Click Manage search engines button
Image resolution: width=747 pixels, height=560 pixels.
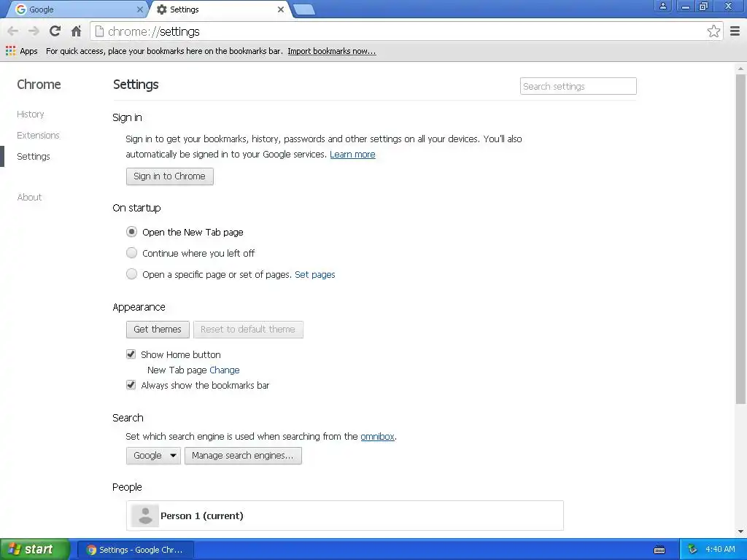coord(243,456)
